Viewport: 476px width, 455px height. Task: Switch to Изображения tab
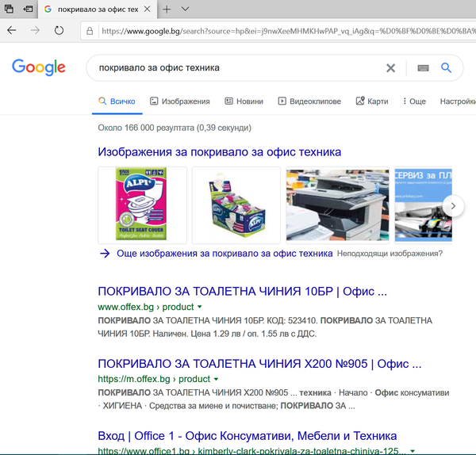tap(180, 101)
